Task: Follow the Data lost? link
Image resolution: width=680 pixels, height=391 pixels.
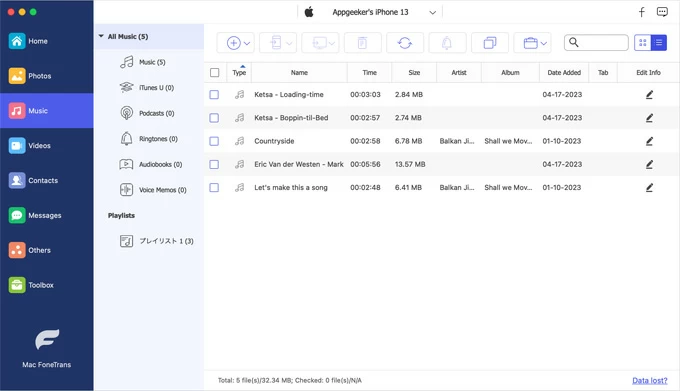Action: (649, 381)
